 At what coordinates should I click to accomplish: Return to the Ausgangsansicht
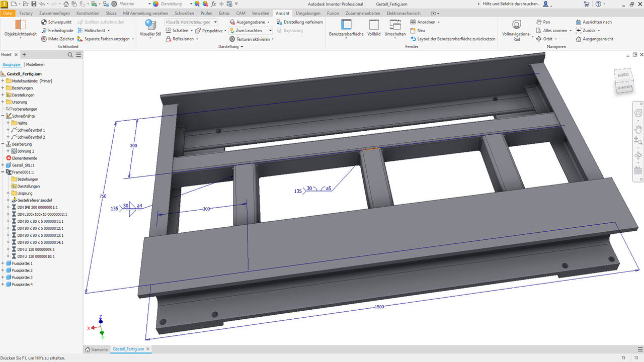coord(594,39)
